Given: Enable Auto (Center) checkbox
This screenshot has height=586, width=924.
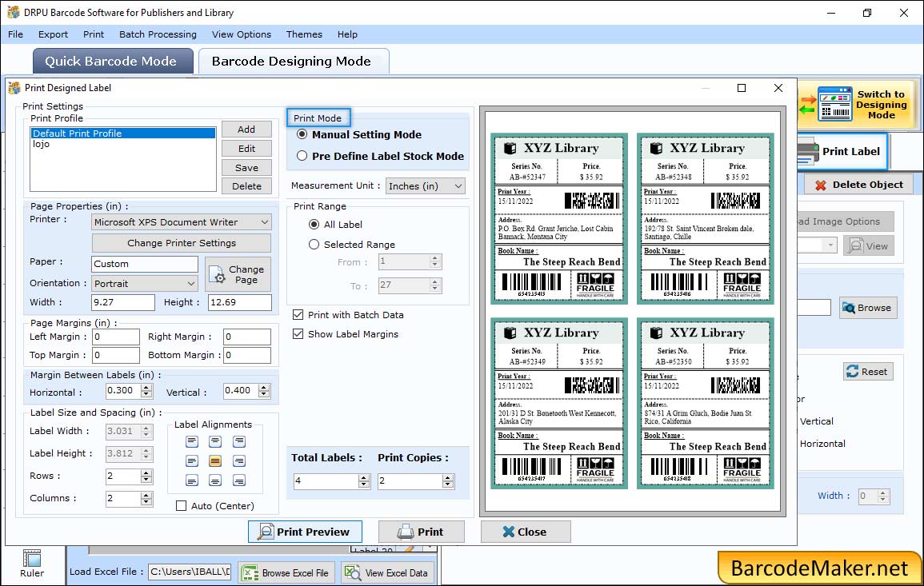Looking at the screenshot, I should pyautogui.click(x=182, y=506).
